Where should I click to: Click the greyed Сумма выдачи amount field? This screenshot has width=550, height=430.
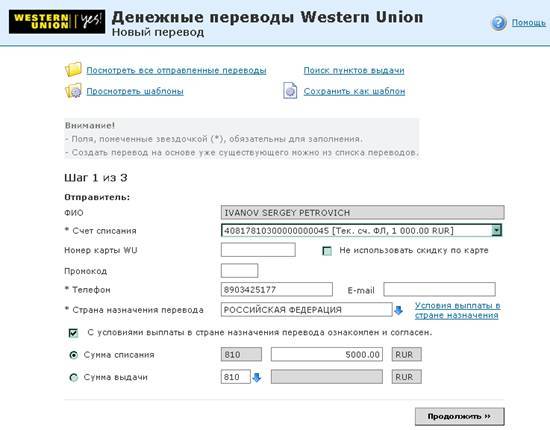tap(327, 377)
